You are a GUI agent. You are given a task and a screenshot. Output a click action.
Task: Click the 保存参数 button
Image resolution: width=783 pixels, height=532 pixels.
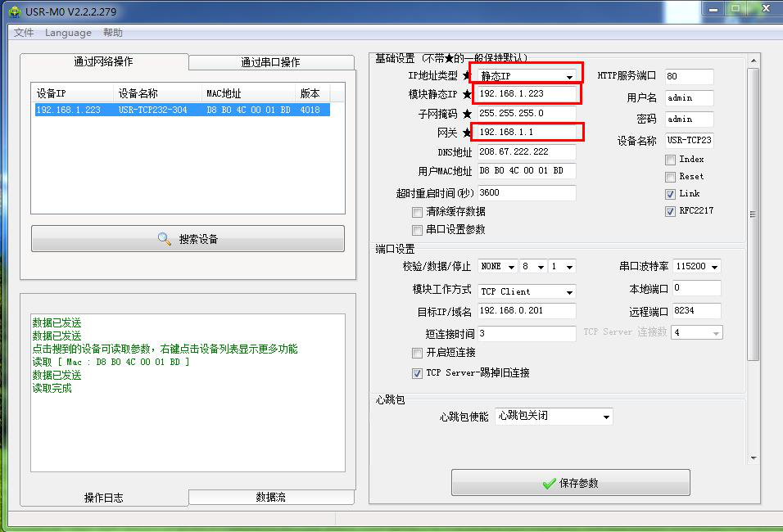click(x=571, y=483)
